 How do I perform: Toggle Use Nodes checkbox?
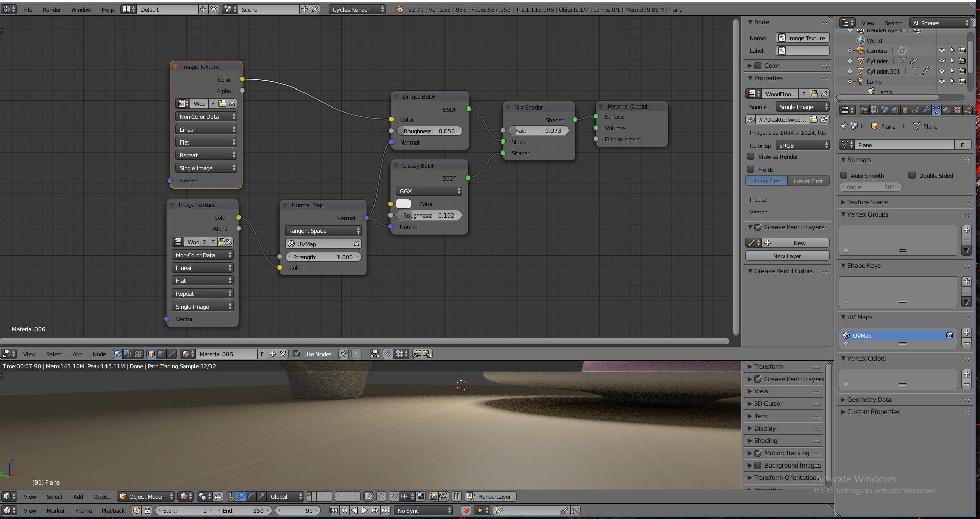pos(296,354)
